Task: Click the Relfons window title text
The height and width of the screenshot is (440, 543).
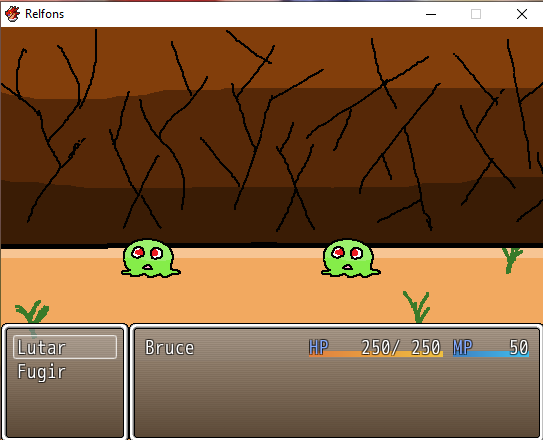Action: click(45, 14)
